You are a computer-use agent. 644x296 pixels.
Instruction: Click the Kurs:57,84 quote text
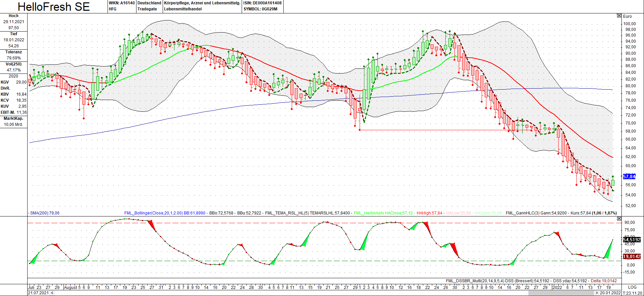pyautogui.click(x=581, y=213)
